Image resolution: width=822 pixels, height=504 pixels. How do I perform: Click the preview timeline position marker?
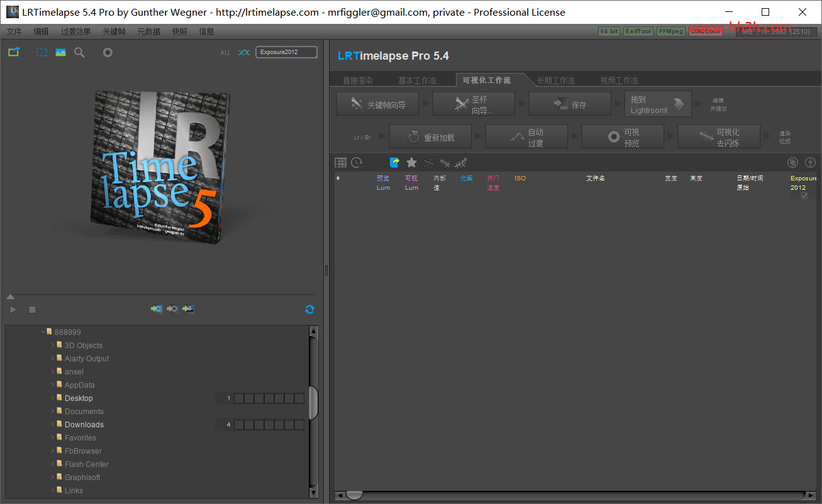(10, 297)
